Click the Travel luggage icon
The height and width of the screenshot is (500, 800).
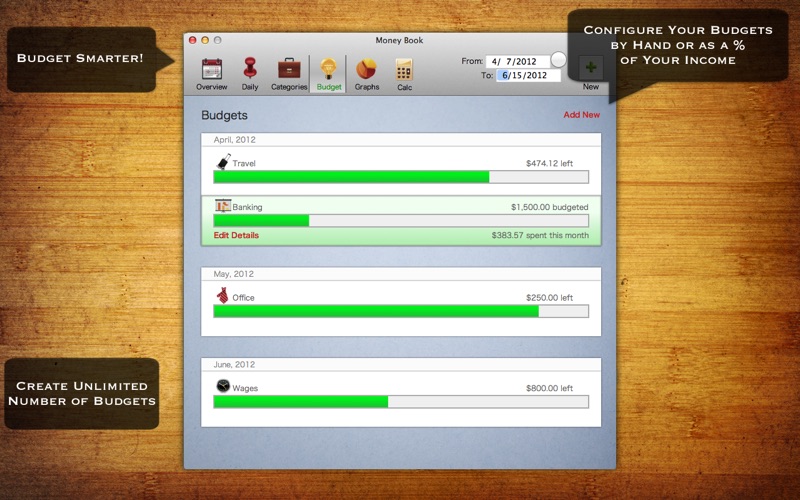click(x=223, y=162)
